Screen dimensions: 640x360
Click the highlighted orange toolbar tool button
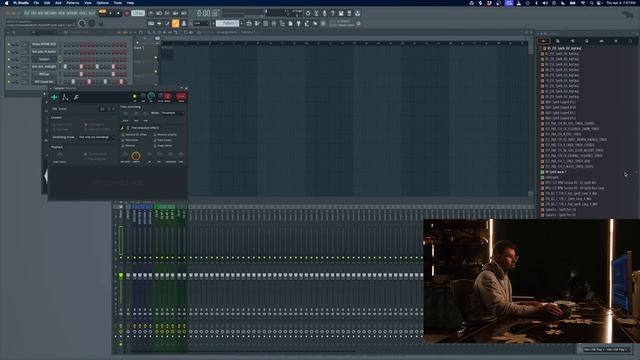[176, 23]
